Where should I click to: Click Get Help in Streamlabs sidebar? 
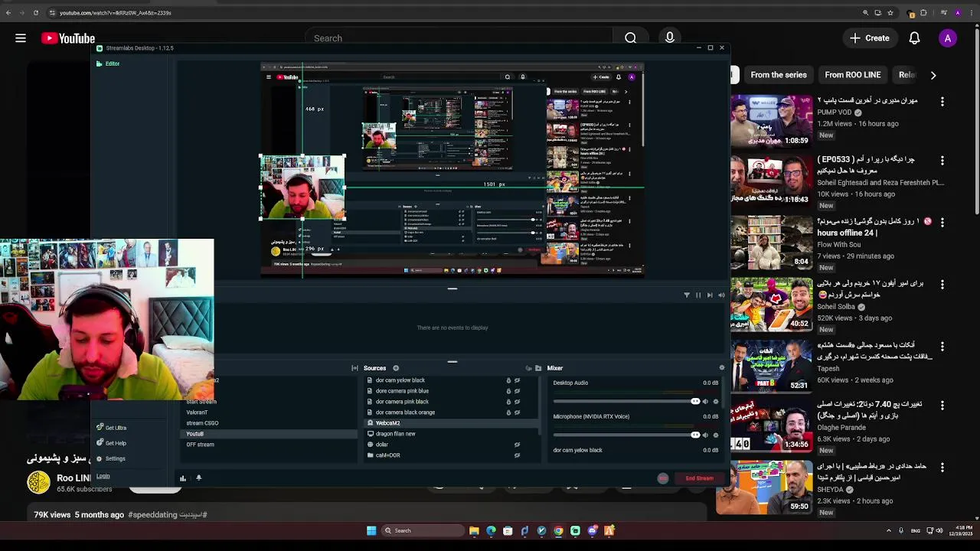[x=111, y=443]
